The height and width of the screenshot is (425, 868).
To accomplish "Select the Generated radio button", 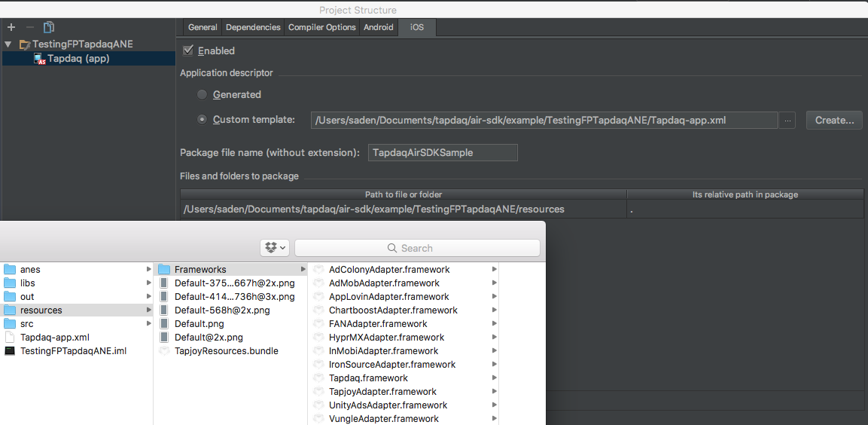I will point(203,95).
